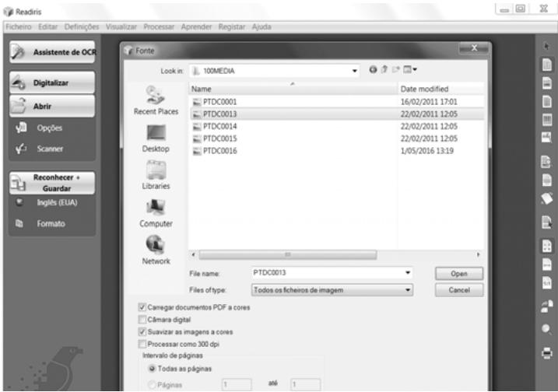Select file PTDC0014

pos(219,126)
